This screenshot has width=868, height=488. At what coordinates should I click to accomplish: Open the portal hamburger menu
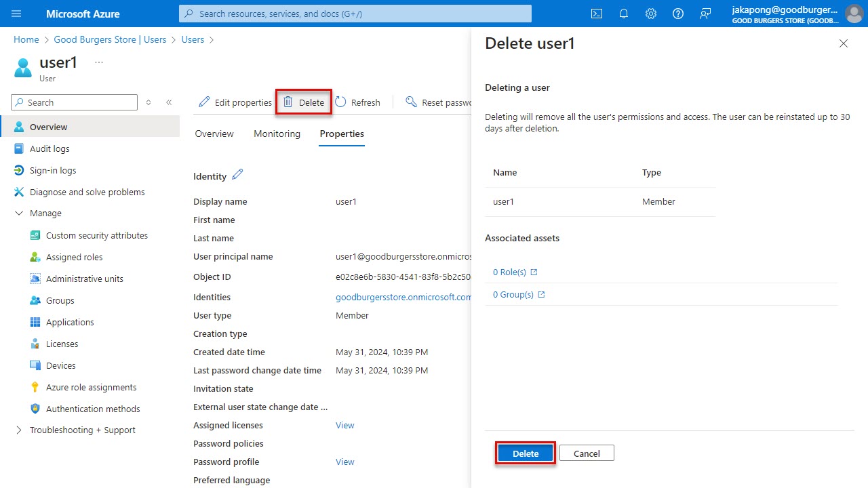click(16, 13)
